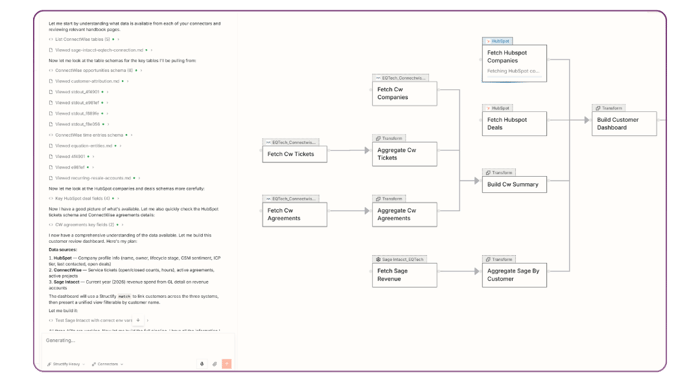Click the microphone icon in chat box
The height and width of the screenshot is (382, 700).
coord(202,364)
